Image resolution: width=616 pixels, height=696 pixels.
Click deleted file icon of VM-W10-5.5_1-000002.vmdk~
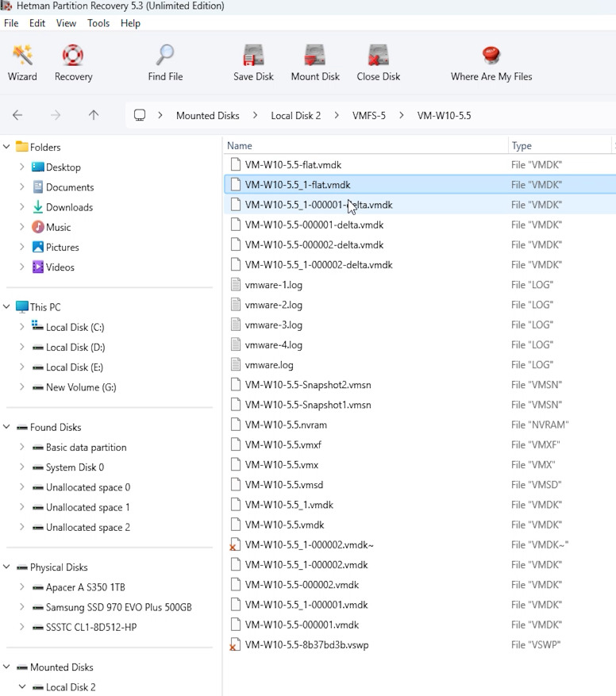[235, 544]
